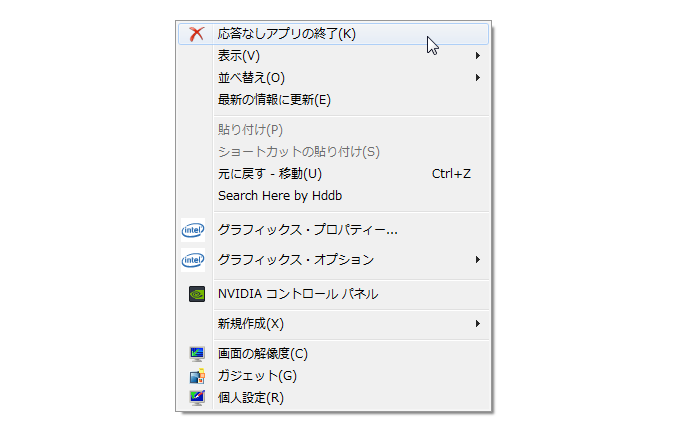Click the green NVIDIA logo icon
The width and height of the screenshot is (675, 432).
197,294
